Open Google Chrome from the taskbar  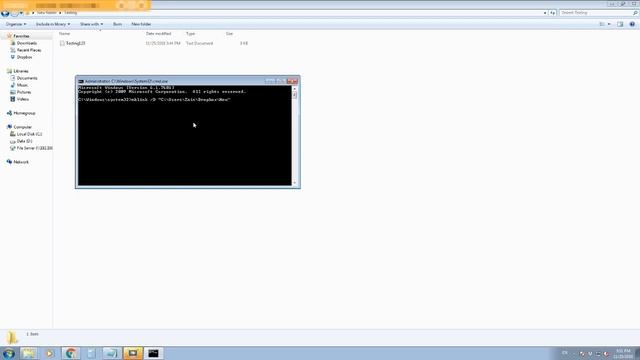[71, 353]
